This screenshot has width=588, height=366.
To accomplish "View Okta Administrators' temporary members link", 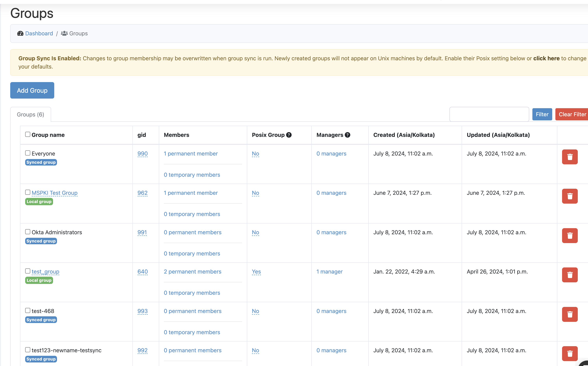I will (x=192, y=253).
